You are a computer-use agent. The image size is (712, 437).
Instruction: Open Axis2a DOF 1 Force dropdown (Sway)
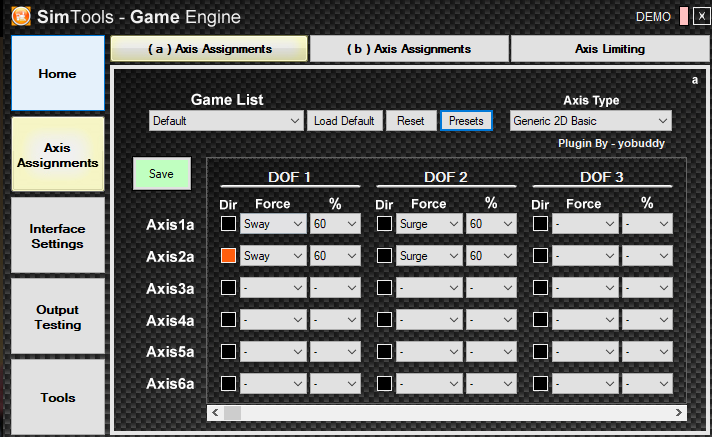pos(273,256)
